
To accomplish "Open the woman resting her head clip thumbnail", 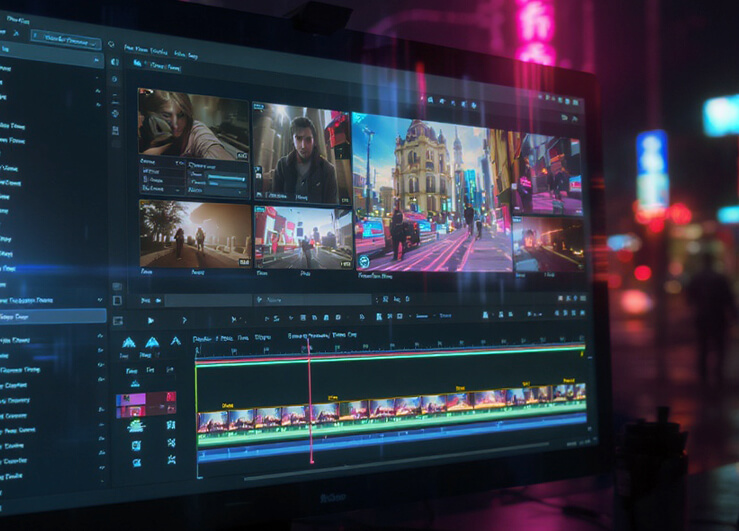I will click(x=193, y=124).
